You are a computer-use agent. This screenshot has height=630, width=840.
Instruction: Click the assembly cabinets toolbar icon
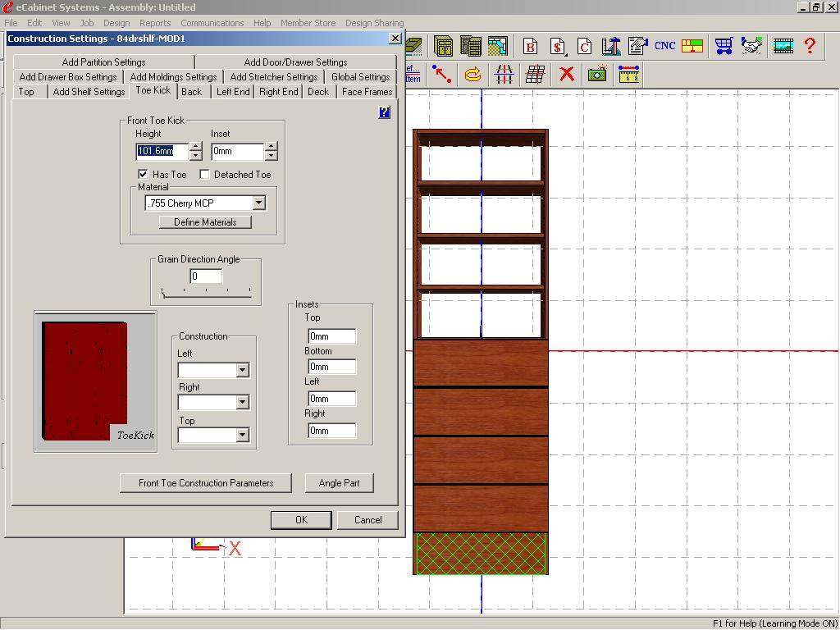pos(470,46)
